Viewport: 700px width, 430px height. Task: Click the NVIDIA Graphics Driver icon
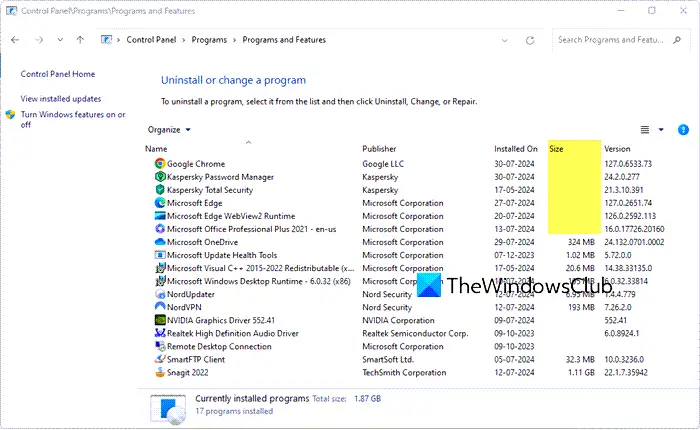(x=160, y=320)
